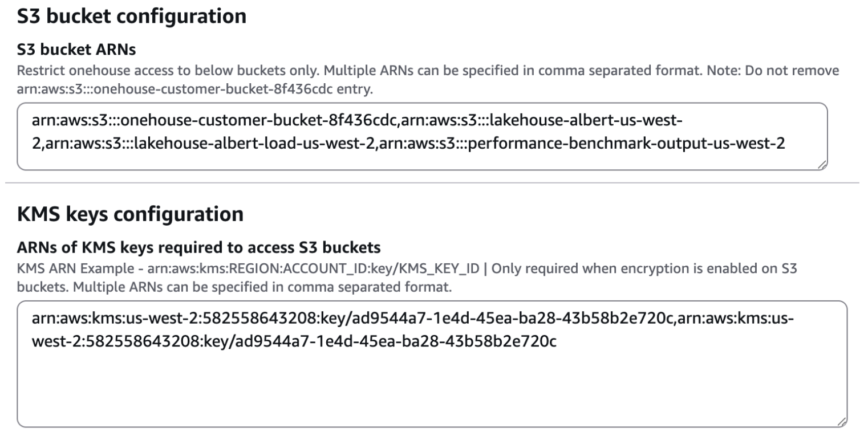868x440 pixels.
Task: Click the resize grip of the S3 ARNs box
Action: [x=821, y=164]
